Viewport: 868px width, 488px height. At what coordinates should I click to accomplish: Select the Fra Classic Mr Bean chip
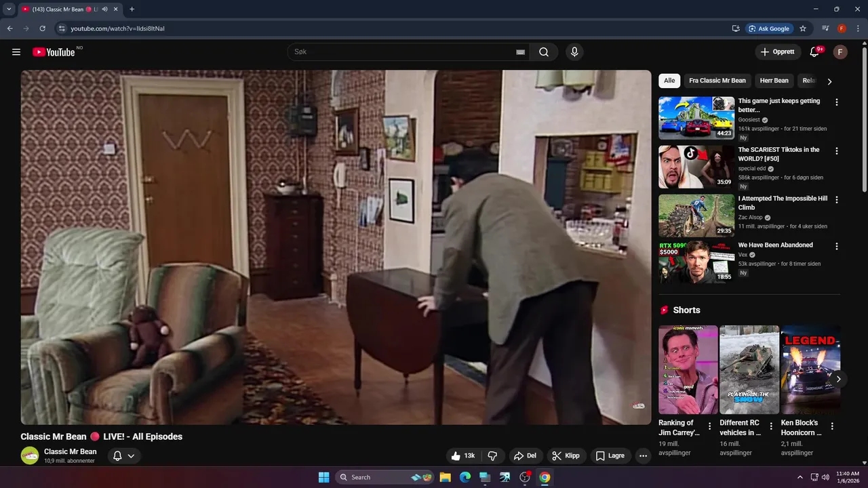(717, 81)
